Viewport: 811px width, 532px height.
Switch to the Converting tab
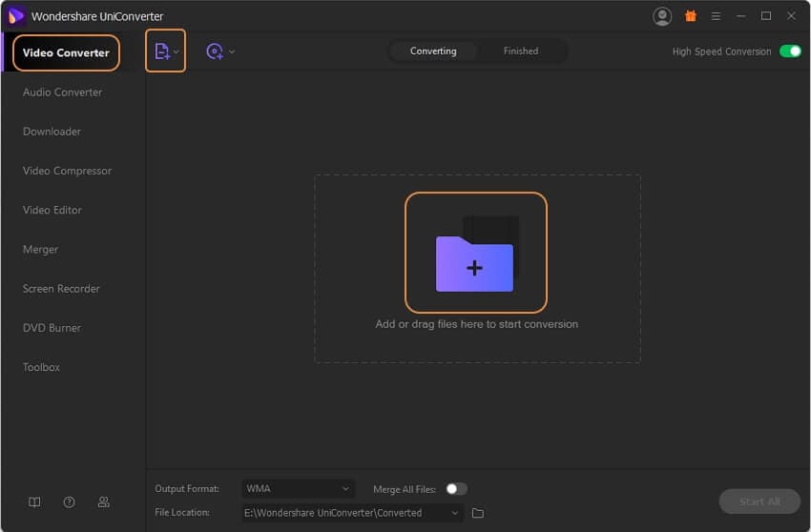pyautogui.click(x=433, y=51)
